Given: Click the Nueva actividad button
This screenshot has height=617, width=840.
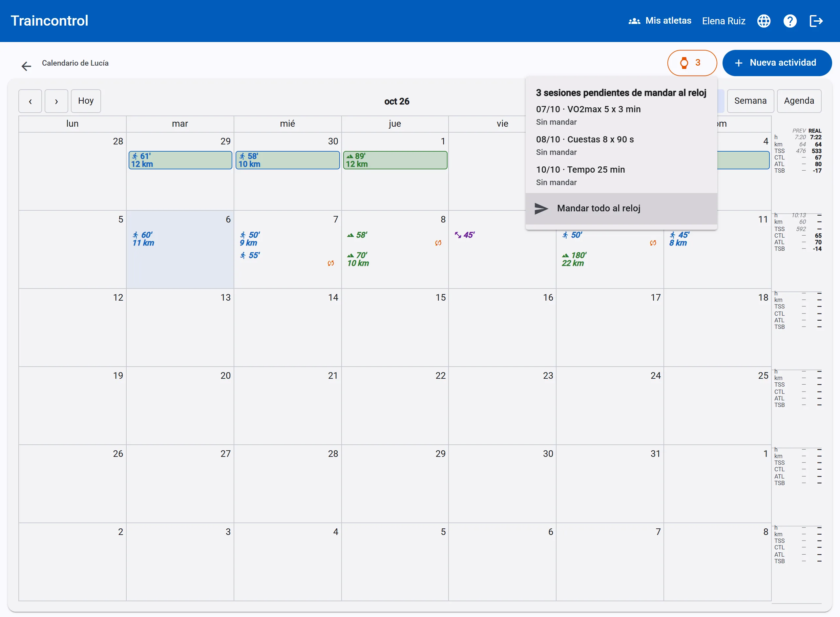Looking at the screenshot, I should coord(777,63).
